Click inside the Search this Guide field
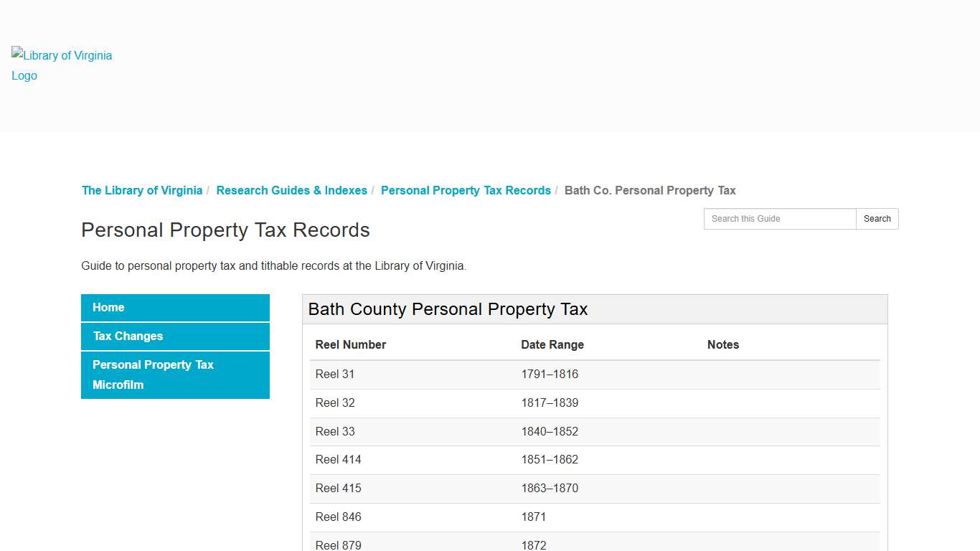The image size is (980, 551). tap(779, 219)
